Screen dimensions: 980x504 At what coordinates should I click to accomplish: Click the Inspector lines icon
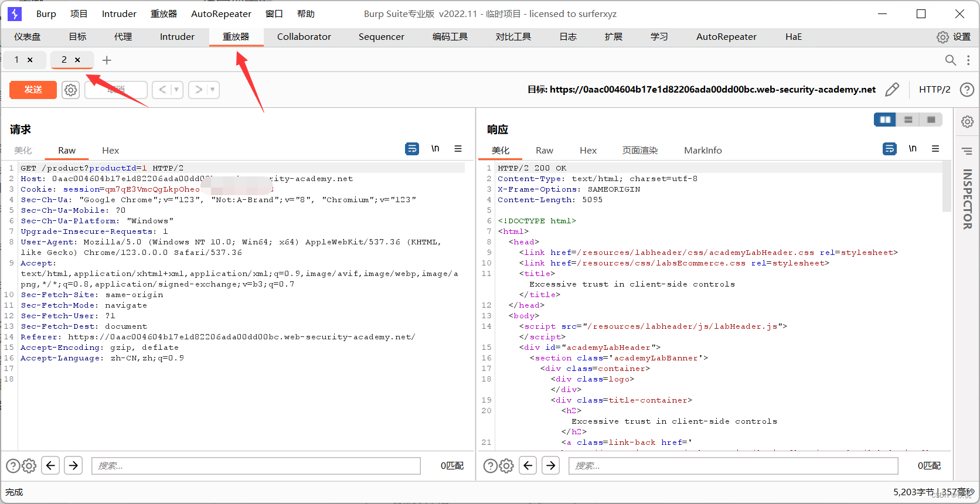(x=967, y=151)
